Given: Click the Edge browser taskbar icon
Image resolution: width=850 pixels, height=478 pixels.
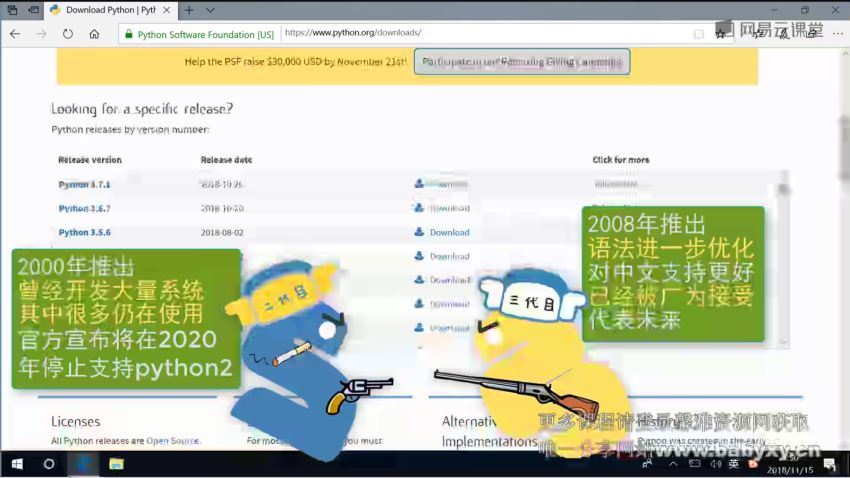Looking at the screenshot, I should pyautogui.click(x=84, y=464).
